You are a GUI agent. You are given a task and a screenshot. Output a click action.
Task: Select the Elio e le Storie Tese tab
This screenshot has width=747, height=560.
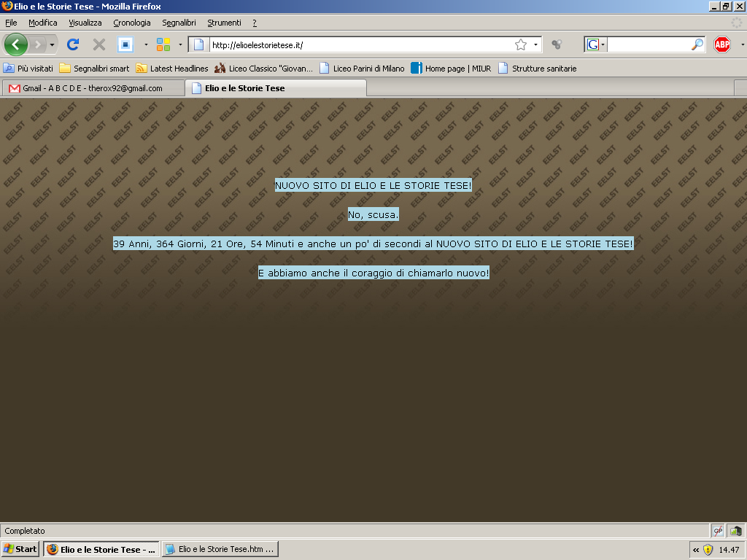coord(276,88)
